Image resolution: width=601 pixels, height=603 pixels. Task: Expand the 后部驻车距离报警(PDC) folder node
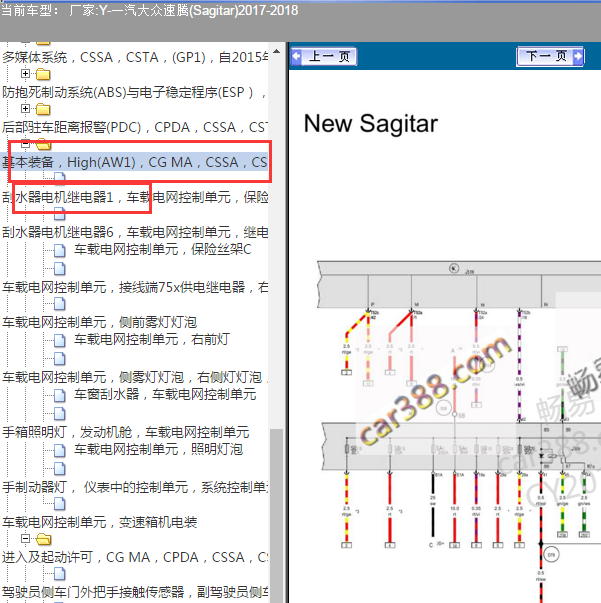point(25,108)
